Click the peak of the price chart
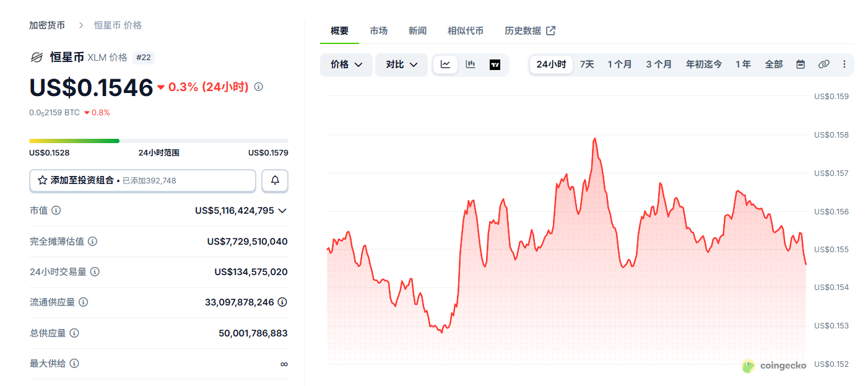This screenshot has width=868, height=386. 594,139
